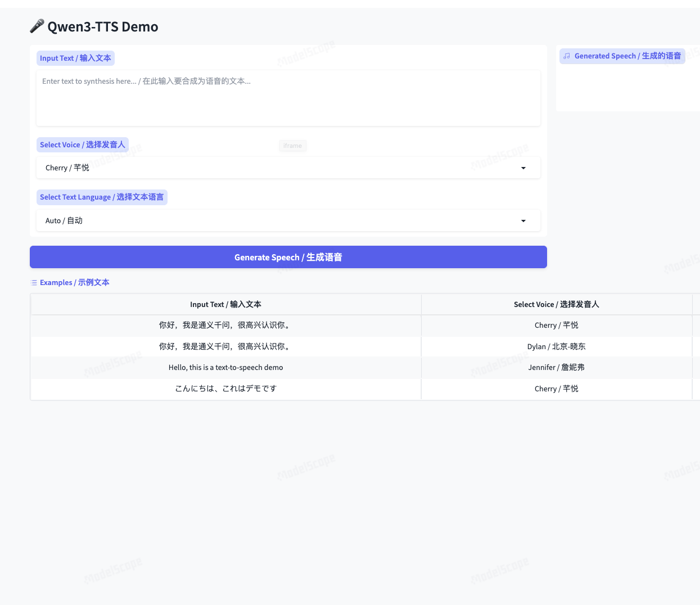Select the example text in the Dylan row
Screen dimensions: 700x605
click(225, 346)
